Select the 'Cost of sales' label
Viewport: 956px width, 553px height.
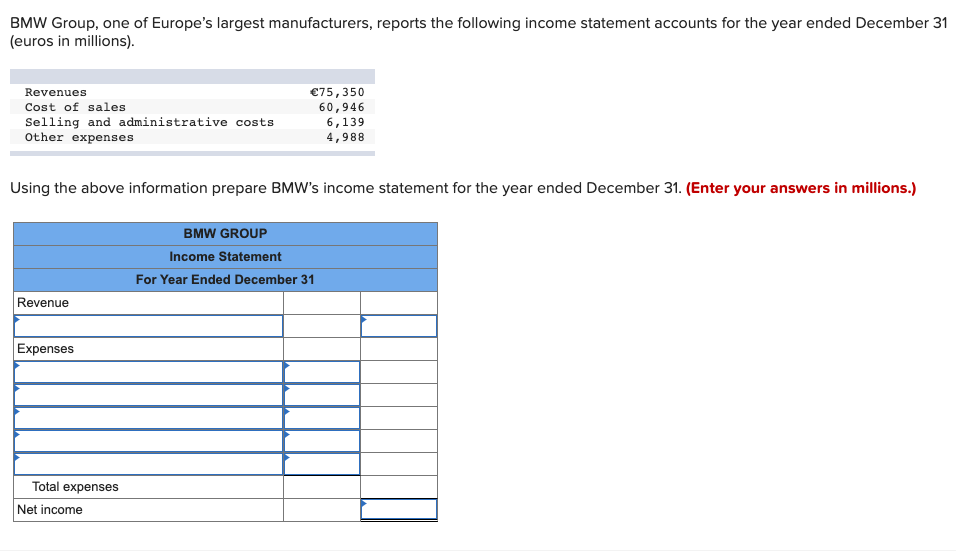click(x=76, y=107)
